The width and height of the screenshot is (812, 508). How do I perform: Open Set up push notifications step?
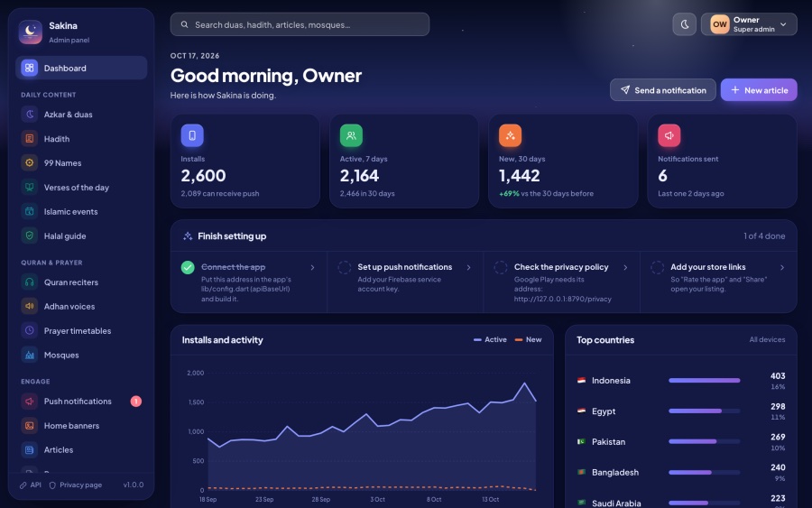coord(405,282)
